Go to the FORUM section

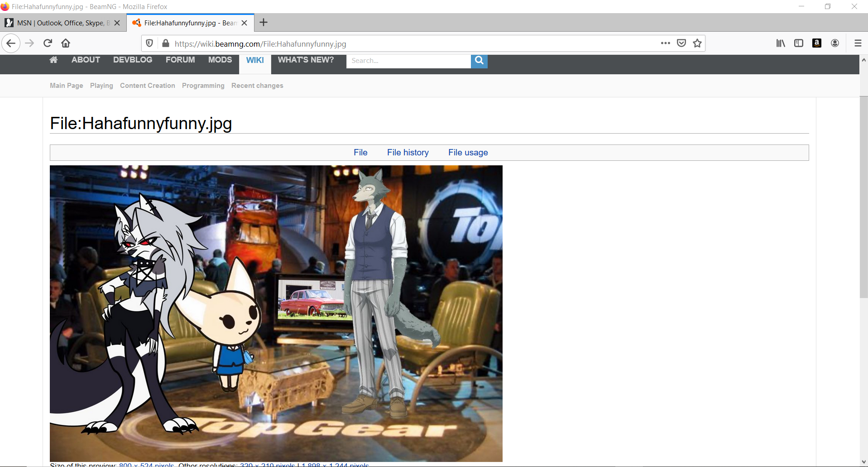[x=180, y=60]
